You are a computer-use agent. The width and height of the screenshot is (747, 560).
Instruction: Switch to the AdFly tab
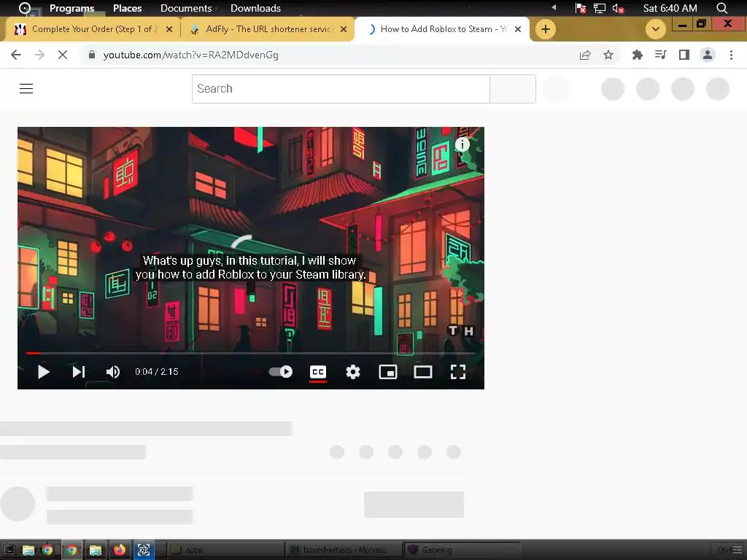(x=267, y=29)
